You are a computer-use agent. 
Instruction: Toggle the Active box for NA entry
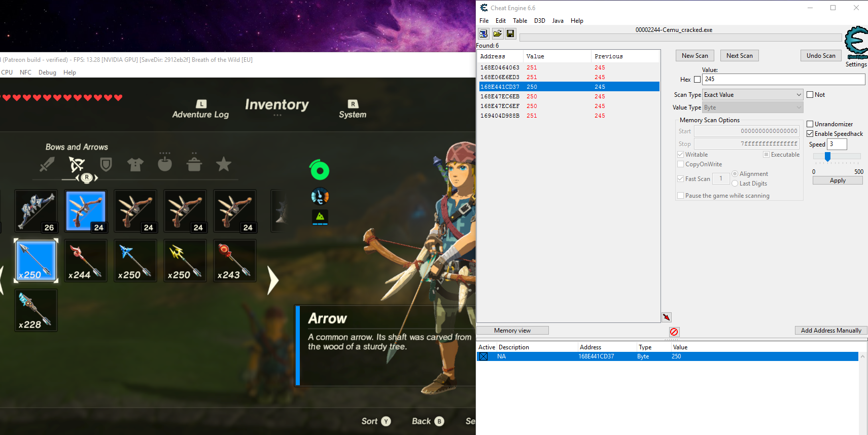[x=483, y=356]
